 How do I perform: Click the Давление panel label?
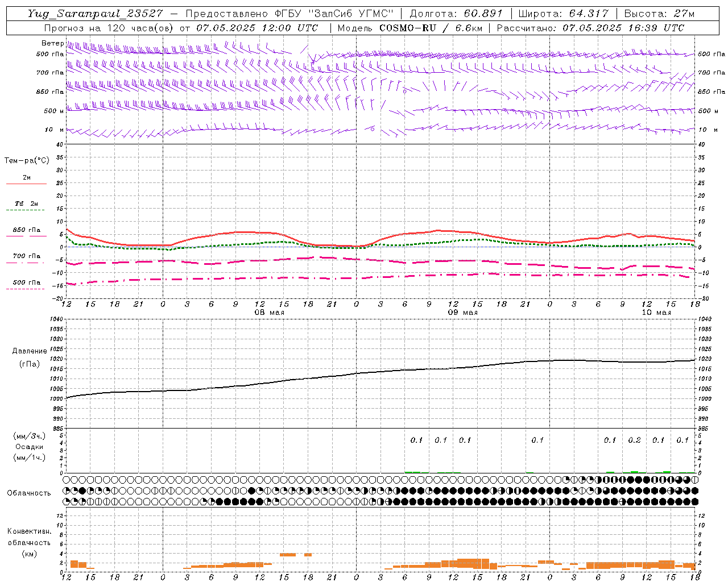tap(30, 351)
